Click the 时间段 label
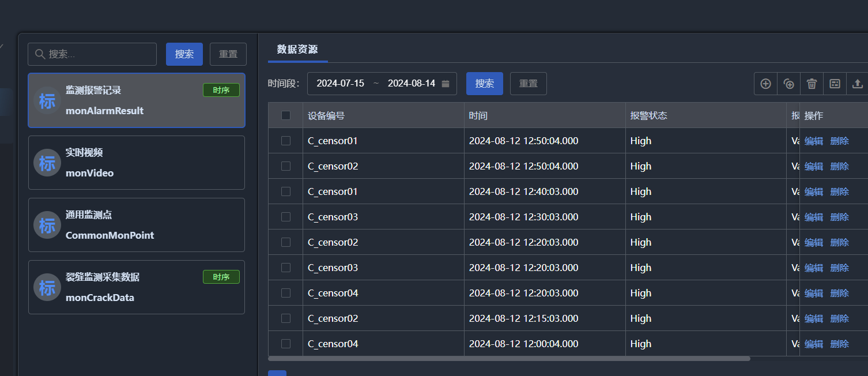868x376 pixels. [284, 84]
